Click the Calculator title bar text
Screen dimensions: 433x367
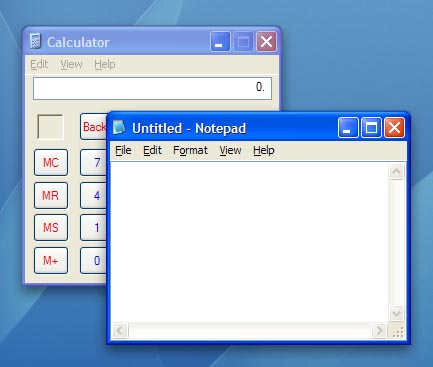[78, 42]
